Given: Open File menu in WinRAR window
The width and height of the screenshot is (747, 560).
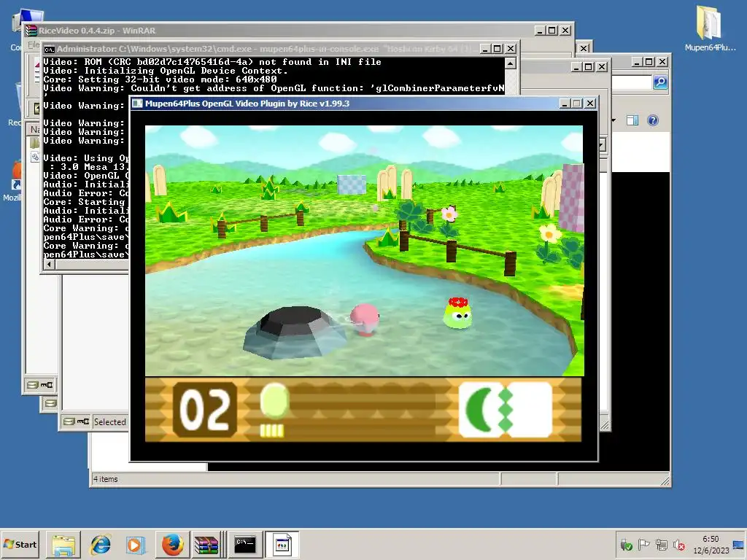Looking at the screenshot, I should click(x=34, y=44).
